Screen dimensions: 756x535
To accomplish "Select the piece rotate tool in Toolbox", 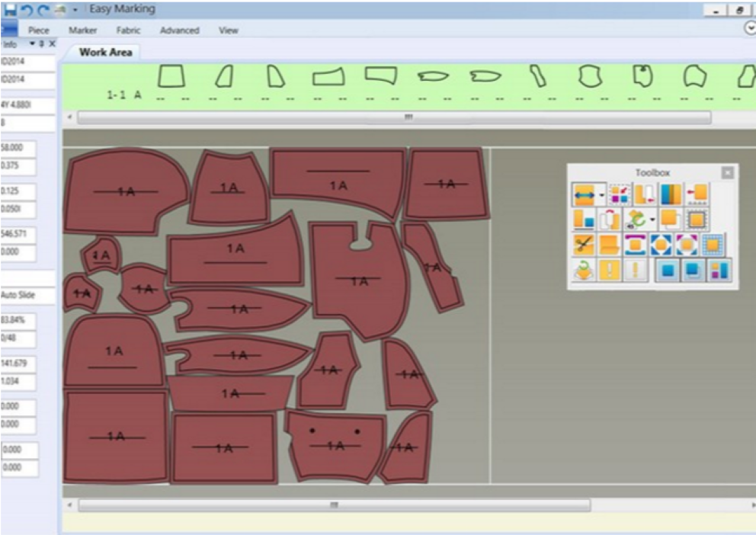I will 636,220.
